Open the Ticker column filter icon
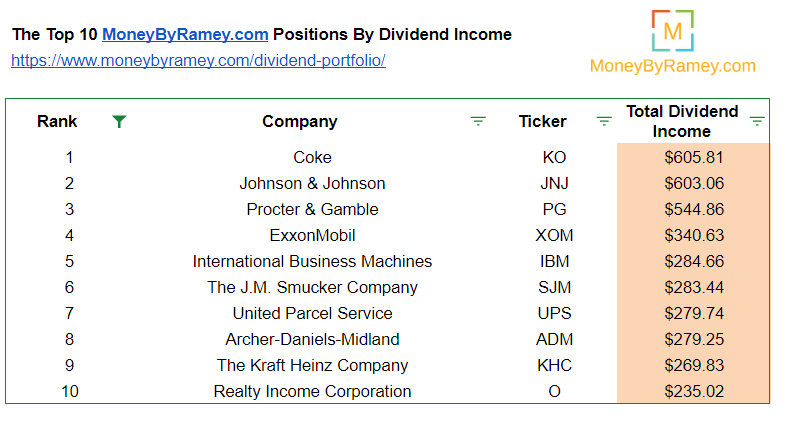The height and width of the screenshot is (423, 787). 604,121
